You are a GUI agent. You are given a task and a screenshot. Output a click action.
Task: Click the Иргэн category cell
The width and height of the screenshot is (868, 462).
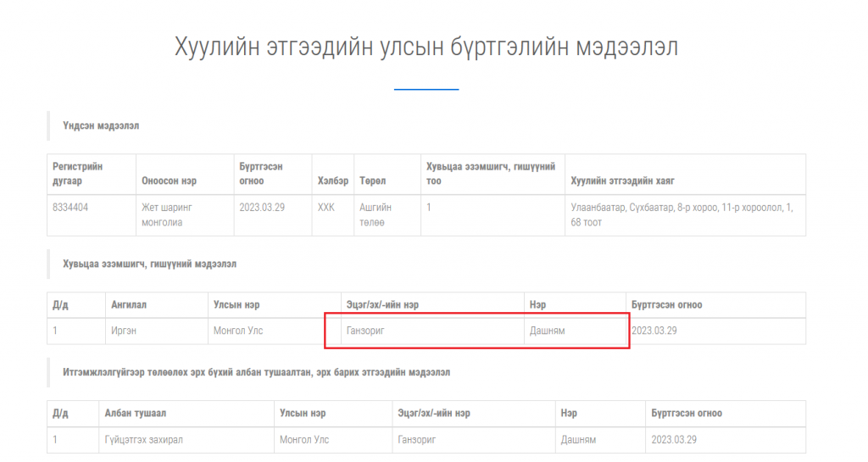pos(124,331)
